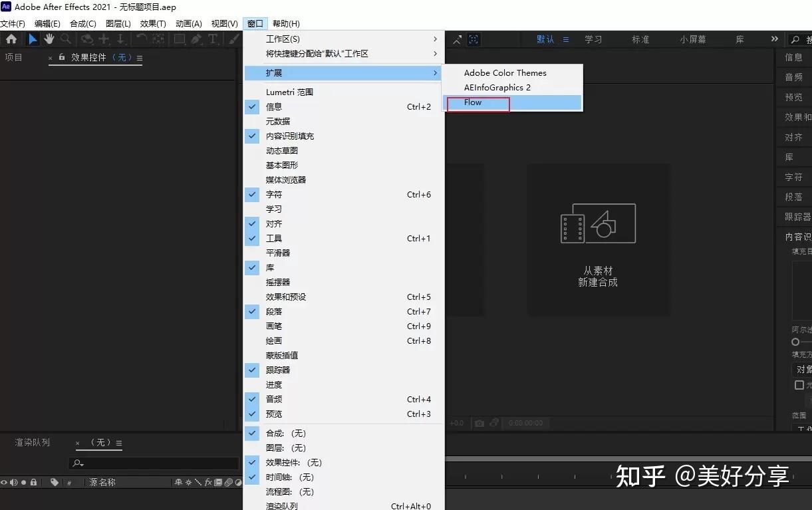Select the Zoom tool

point(65,39)
